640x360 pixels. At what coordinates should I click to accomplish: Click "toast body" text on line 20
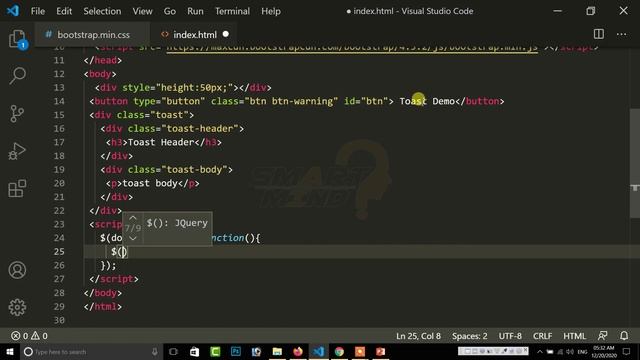point(150,183)
